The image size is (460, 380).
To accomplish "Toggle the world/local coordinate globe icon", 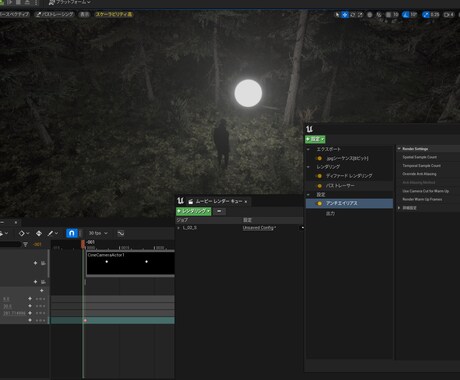I will pyautogui.click(x=370, y=15).
